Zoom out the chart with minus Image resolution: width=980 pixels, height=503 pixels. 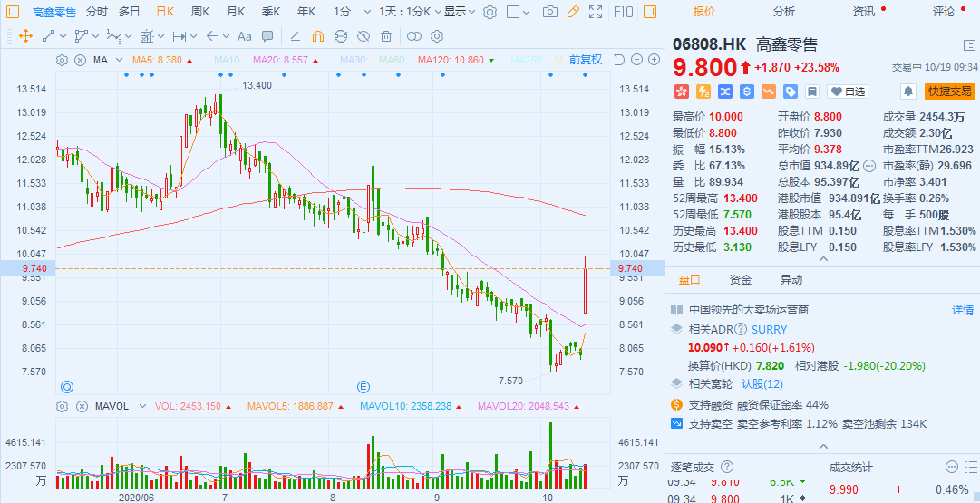[x=637, y=60]
